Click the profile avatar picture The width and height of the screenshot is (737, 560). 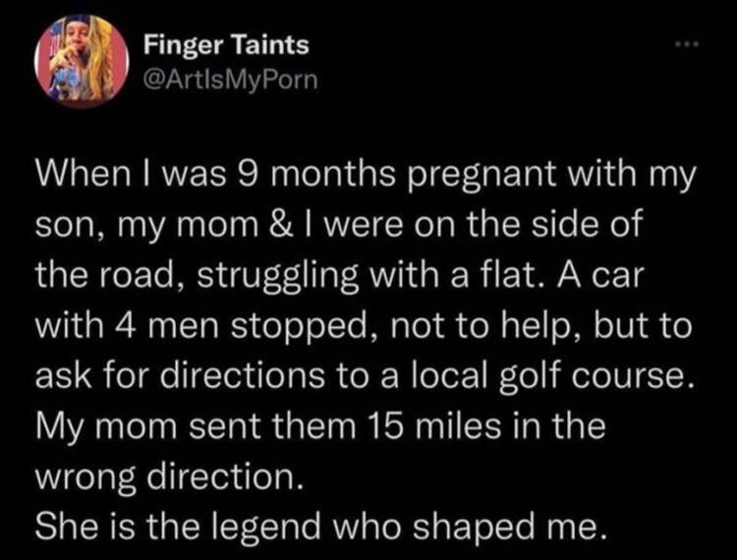coord(84,58)
